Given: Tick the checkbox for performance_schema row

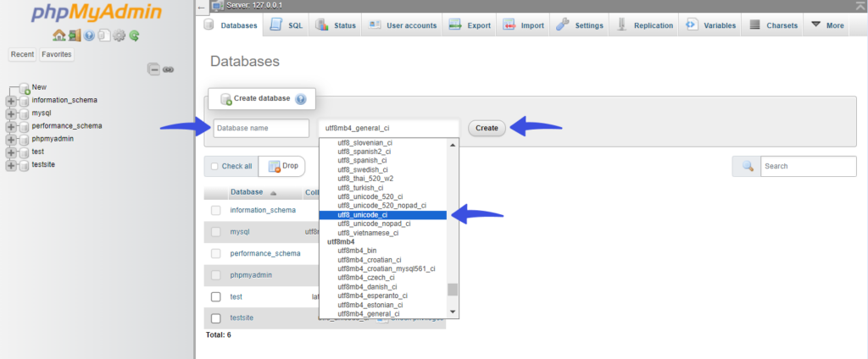Looking at the screenshot, I should click(216, 253).
